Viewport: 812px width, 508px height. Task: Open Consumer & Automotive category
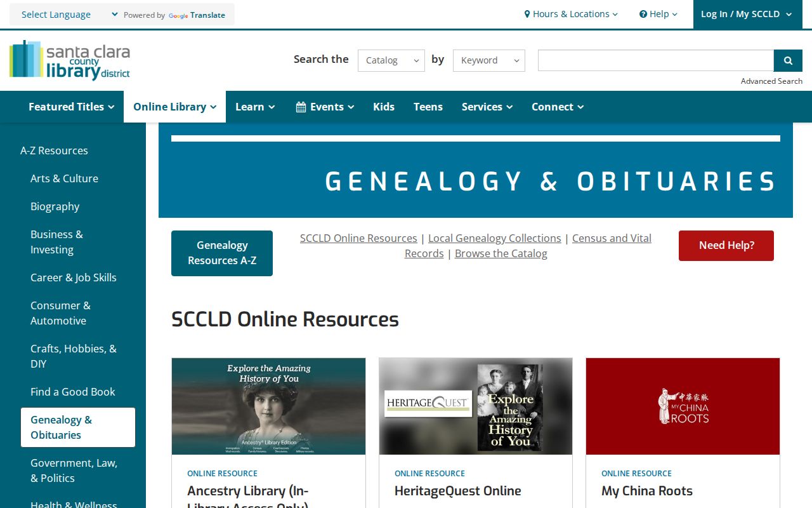pyautogui.click(x=60, y=313)
